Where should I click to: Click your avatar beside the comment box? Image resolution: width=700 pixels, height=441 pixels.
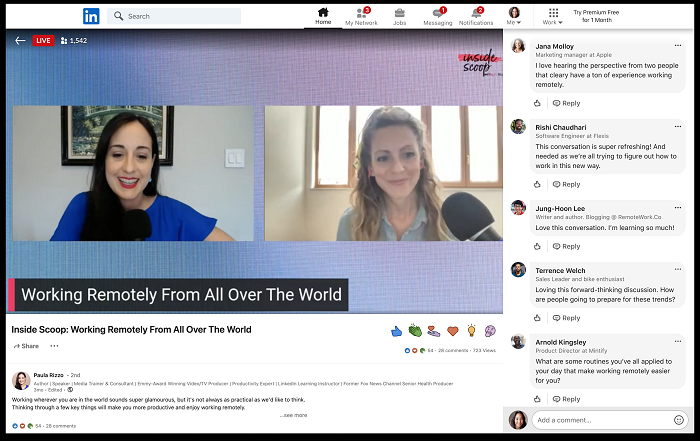coord(518,420)
